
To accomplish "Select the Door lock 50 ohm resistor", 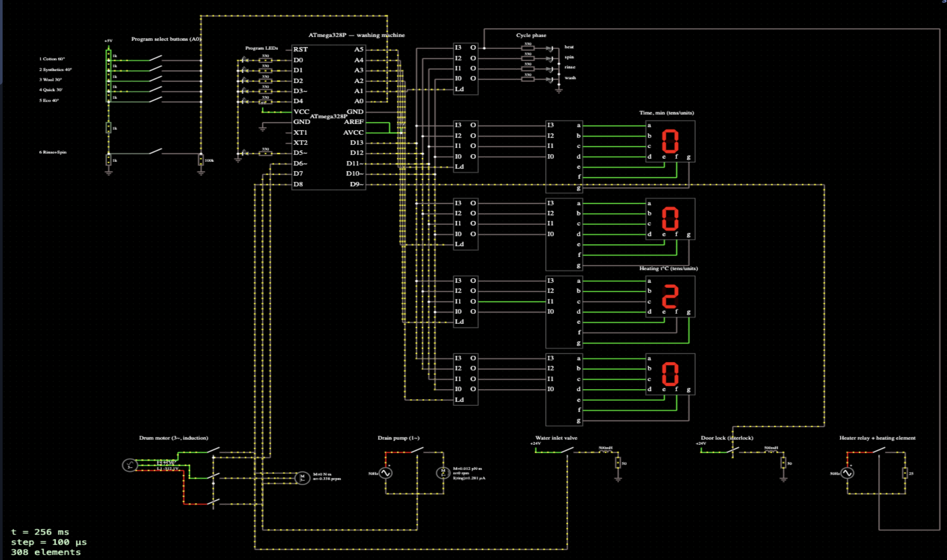I will pos(783,463).
